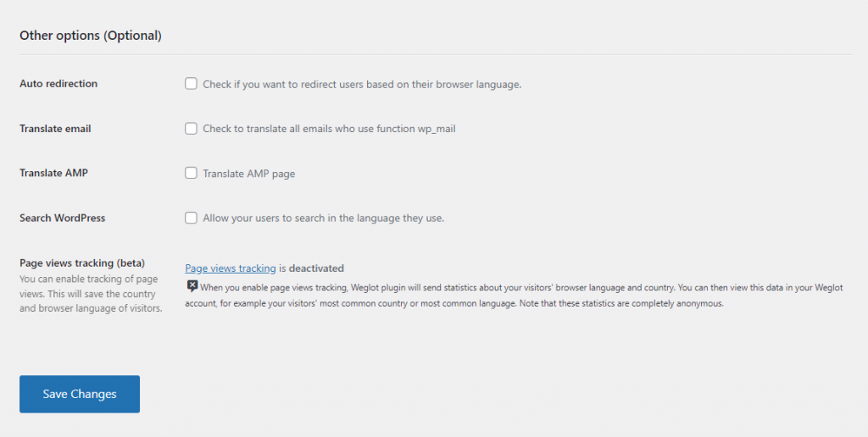Image resolution: width=868 pixels, height=437 pixels.
Task: Open the Page views tracking link
Action: point(231,268)
